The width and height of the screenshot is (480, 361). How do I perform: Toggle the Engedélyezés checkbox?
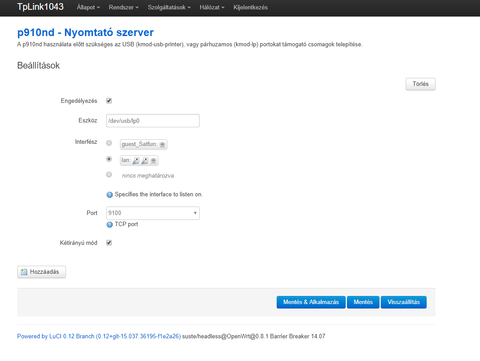coord(109,101)
